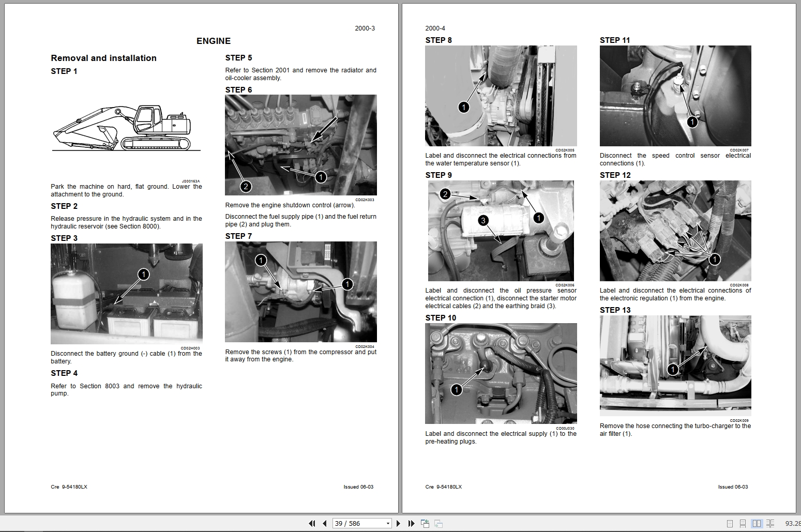This screenshot has width=801, height=532.
Task: Click the STEP 6 engine photograph
Action: [x=300, y=145]
